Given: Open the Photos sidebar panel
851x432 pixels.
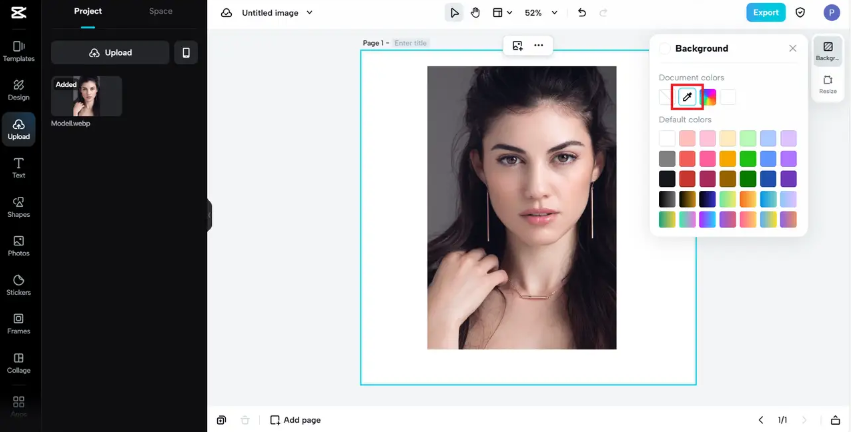Looking at the screenshot, I should [x=18, y=246].
